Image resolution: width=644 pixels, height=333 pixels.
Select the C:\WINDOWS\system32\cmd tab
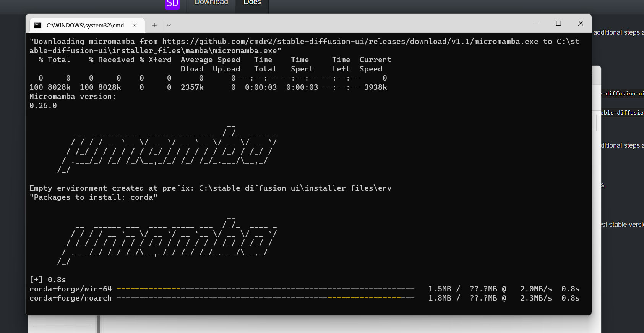pyautogui.click(x=87, y=25)
